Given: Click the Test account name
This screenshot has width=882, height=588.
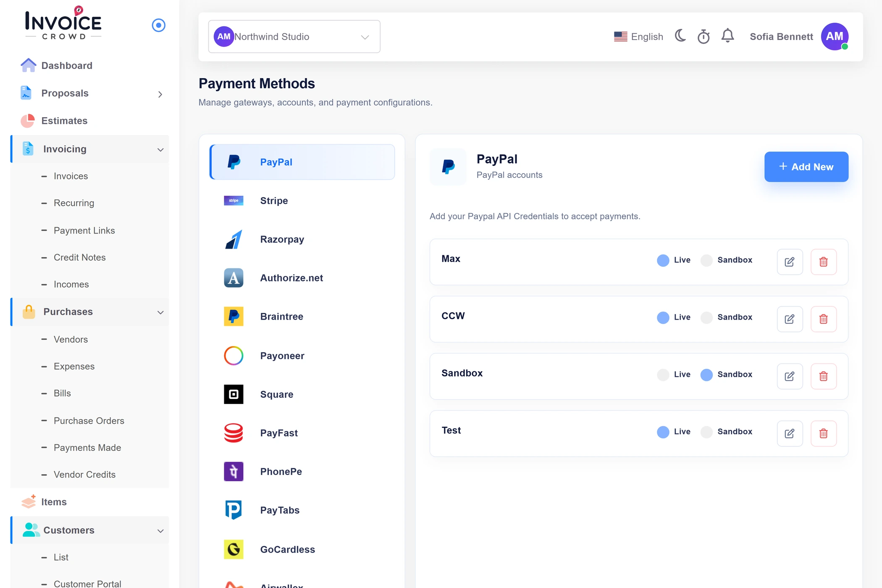Looking at the screenshot, I should [x=451, y=430].
